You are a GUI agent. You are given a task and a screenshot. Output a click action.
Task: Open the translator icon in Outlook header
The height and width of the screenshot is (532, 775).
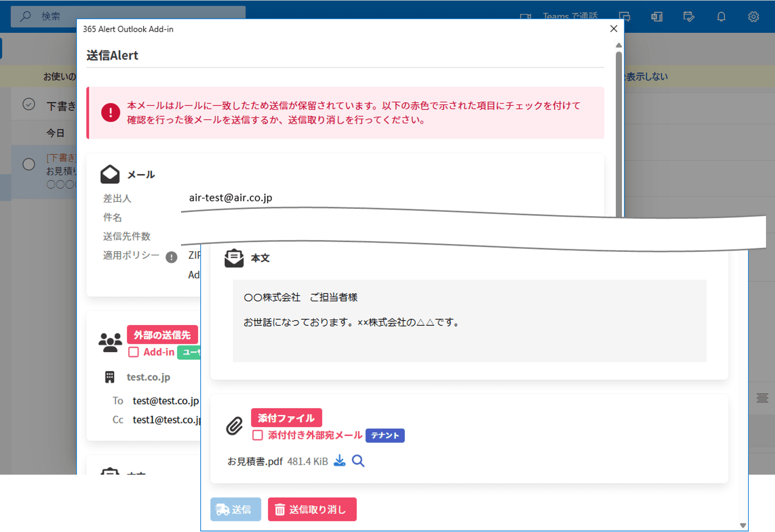(x=657, y=16)
